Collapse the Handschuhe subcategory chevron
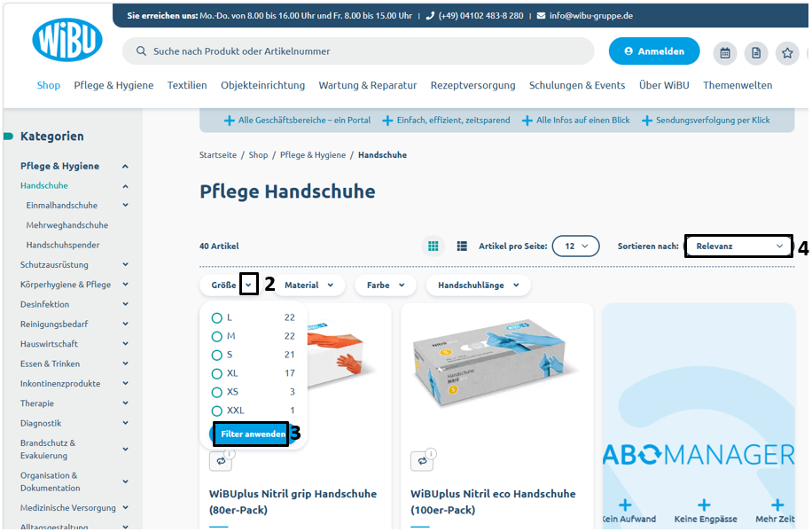The width and height of the screenshot is (812, 532). (125, 186)
